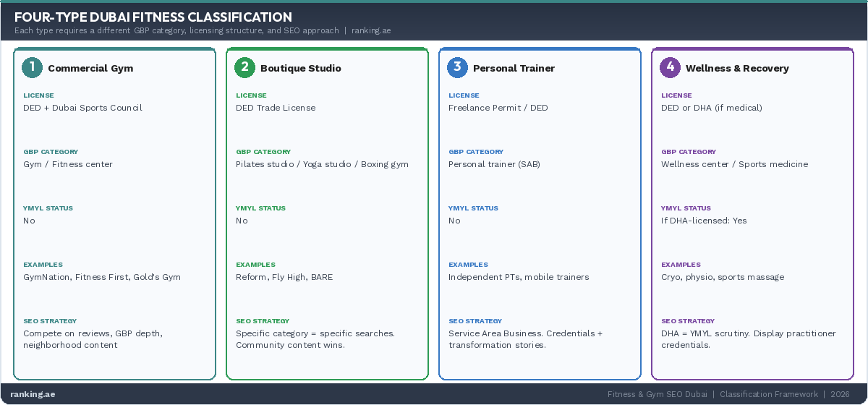This screenshot has height=405, width=868.
Task: Click 'DED + Dubai Sports Council' license text
Action: (82, 108)
